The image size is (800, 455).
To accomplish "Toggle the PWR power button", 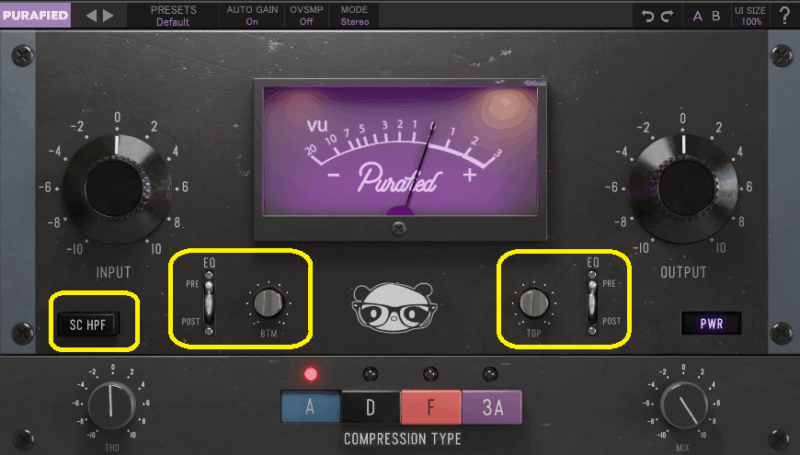I will [x=708, y=323].
